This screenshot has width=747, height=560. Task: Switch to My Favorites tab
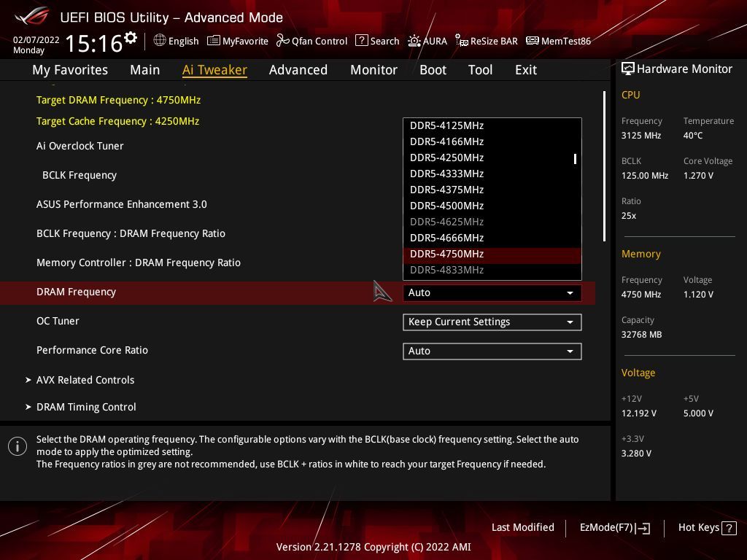coord(70,70)
